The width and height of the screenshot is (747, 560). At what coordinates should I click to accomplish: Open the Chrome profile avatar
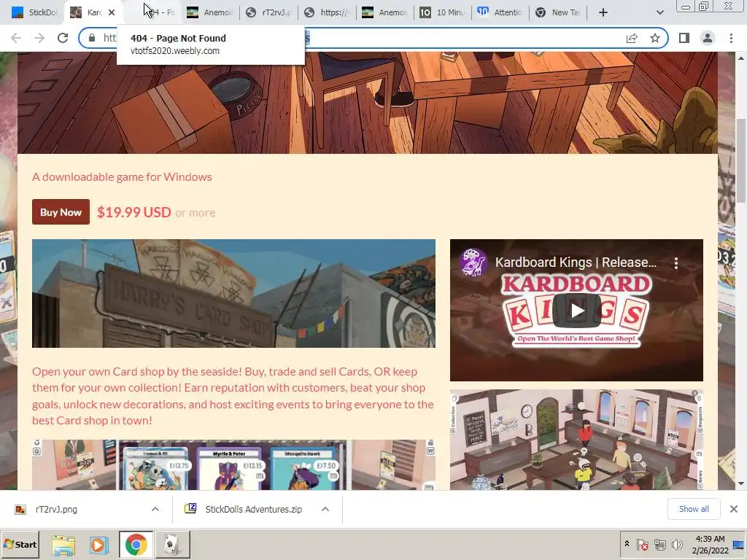tap(708, 38)
